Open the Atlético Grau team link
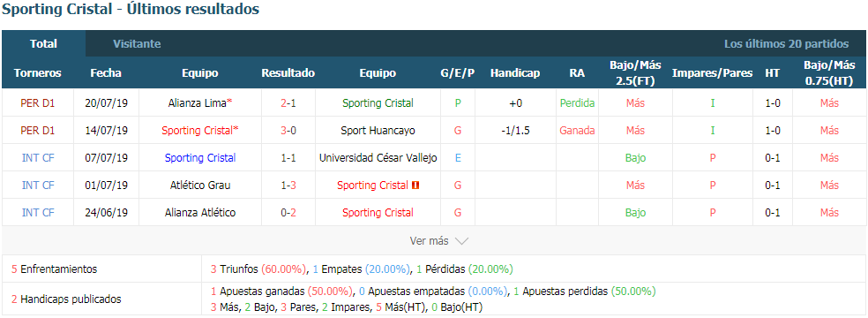 tap(200, 185)
